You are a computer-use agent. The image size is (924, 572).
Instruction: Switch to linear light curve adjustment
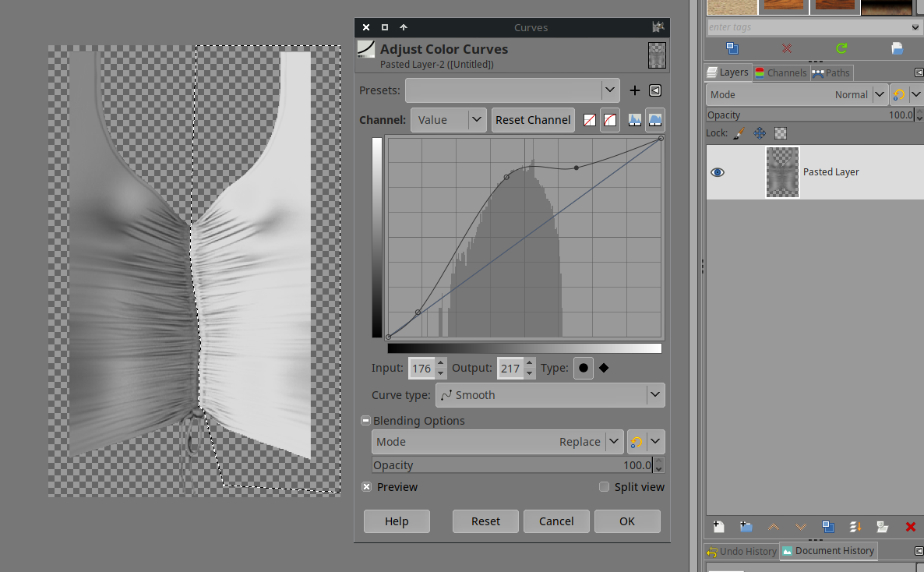point(590,120)
